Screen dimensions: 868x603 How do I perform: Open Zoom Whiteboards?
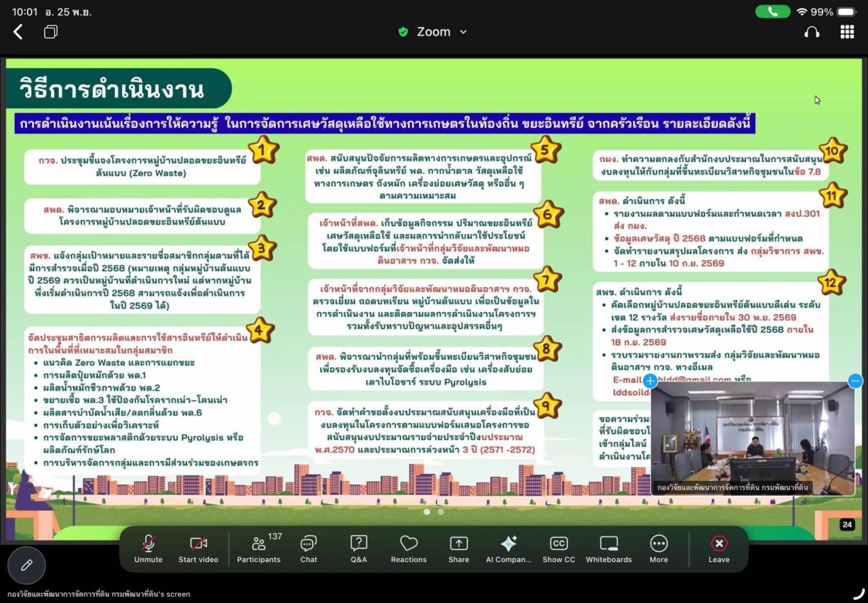click(608, 548)
